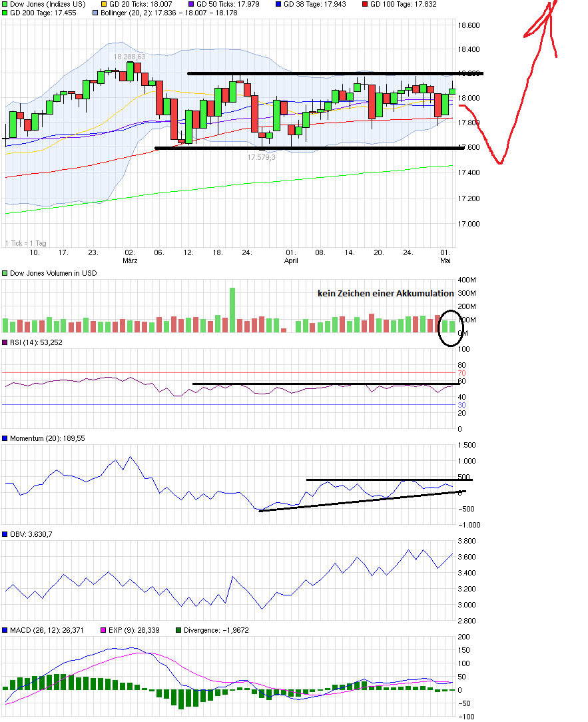
Task: Click the '24.' date label before April
Action: click(247, 253)
